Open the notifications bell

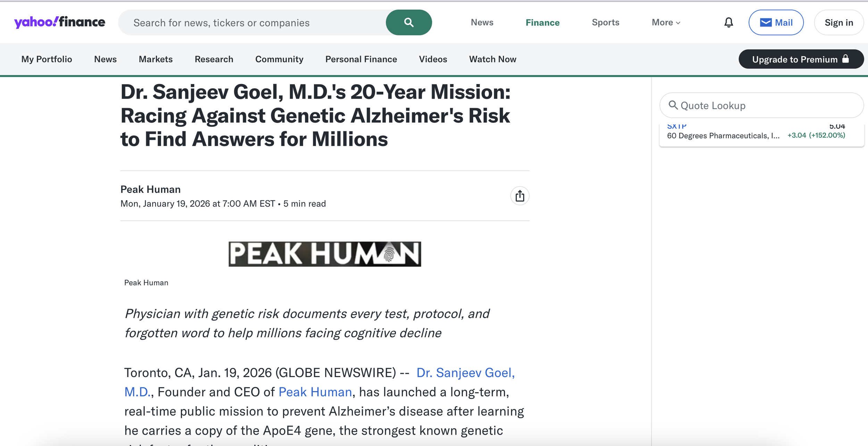click(x=728, y=23)
